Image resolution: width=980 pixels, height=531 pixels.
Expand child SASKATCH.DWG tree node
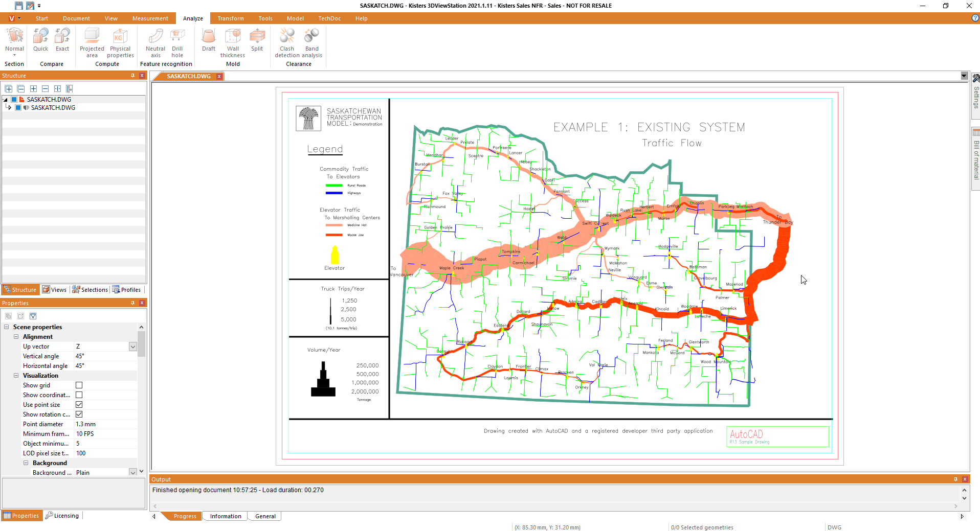click(10, 108)
